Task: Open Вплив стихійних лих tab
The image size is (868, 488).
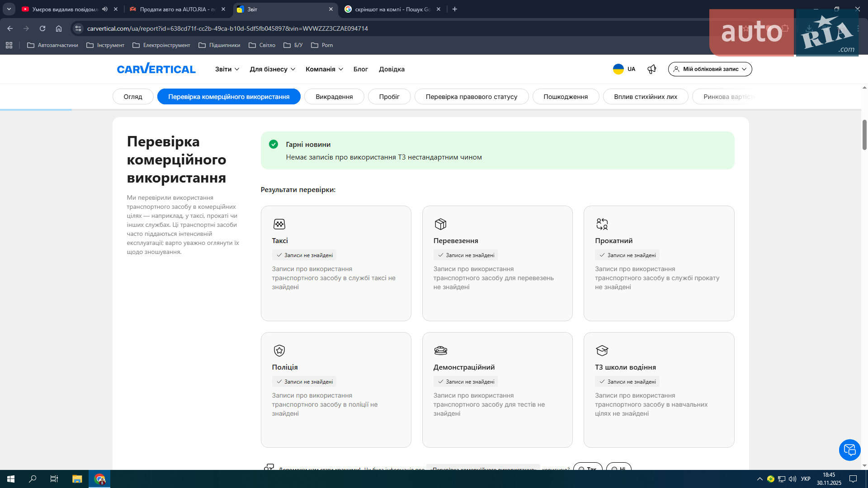Action: tap(646, 97)
